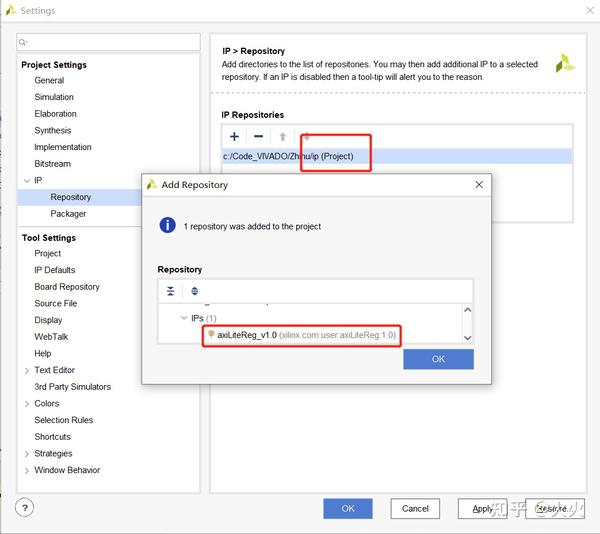Collapse the IP section in Project Settings
The image size is (600, 534).
(27, 181)
